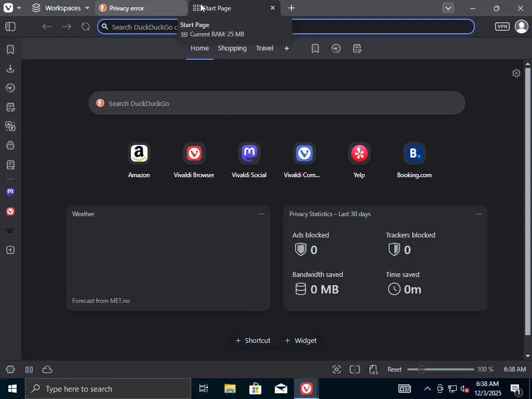Toggle tab tiling from status bar
This screenshot has width=532, height=399.
click(x=29, y=369)
